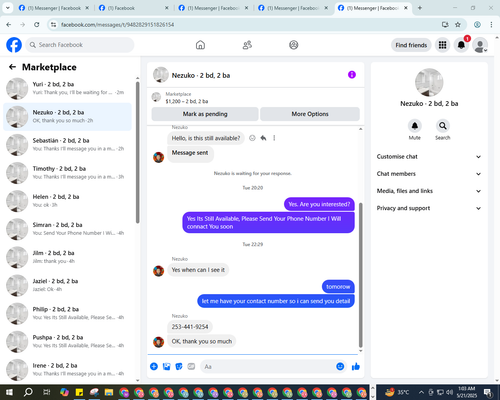Search in the Nezuko conversation

coord(443,126)
